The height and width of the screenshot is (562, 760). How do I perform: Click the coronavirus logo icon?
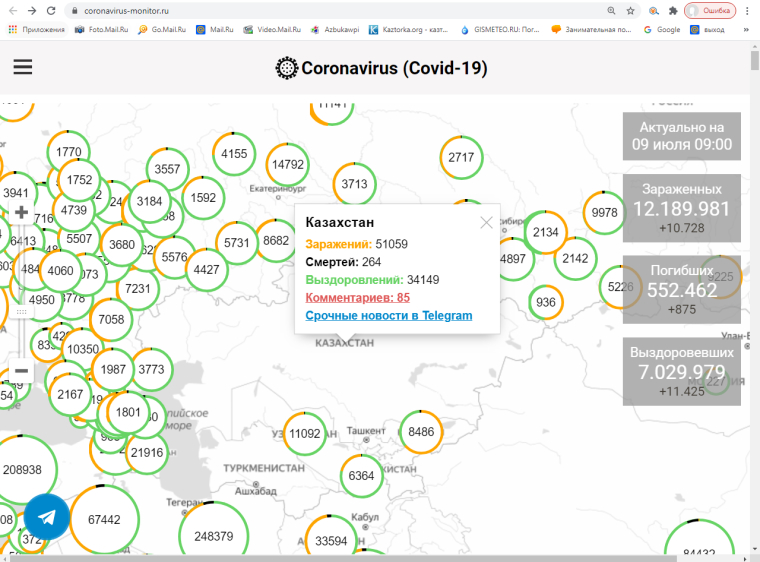287,68
